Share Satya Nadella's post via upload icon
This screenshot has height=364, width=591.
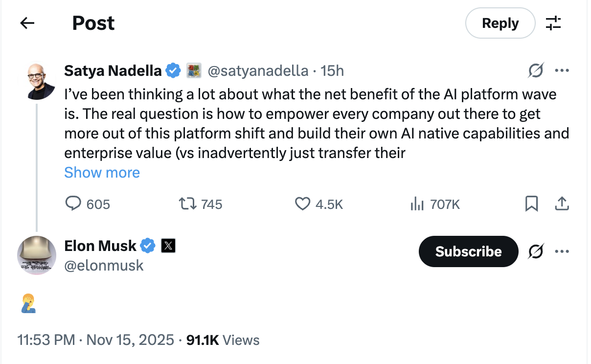562,204
